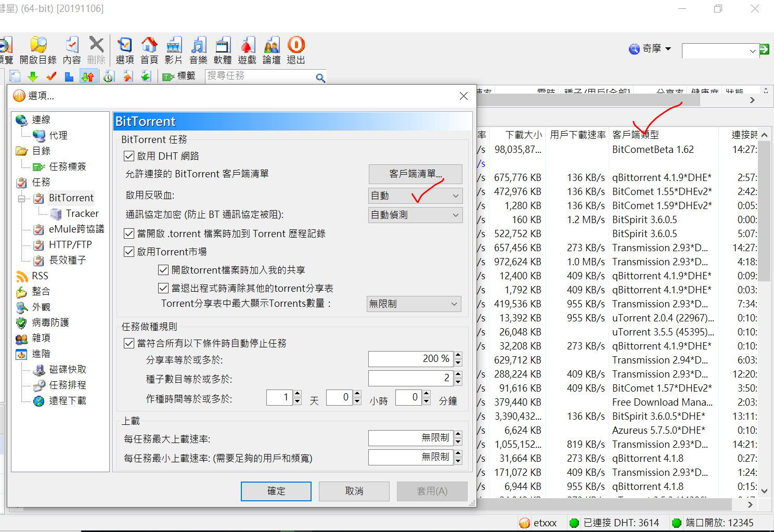Toggle 啟用Torrent市場 checkbox
This screenshot has width=774, height=532.
[129, 252]
